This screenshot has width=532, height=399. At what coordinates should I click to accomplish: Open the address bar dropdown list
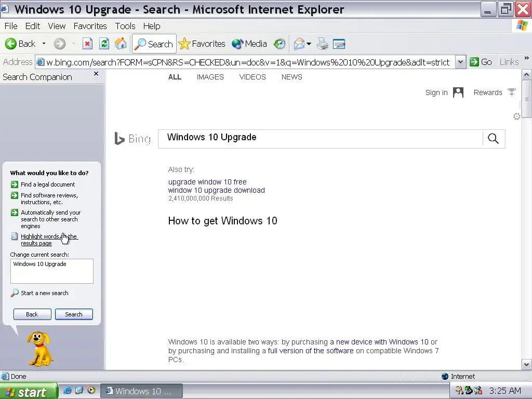point(460,62)
